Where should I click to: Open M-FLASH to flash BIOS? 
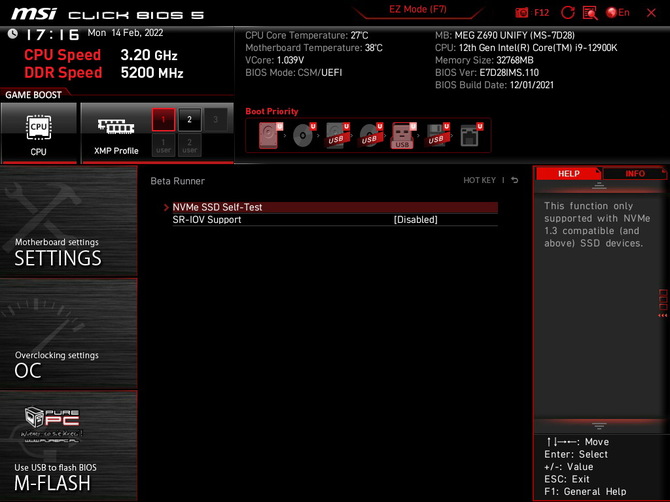pos(69,446)
